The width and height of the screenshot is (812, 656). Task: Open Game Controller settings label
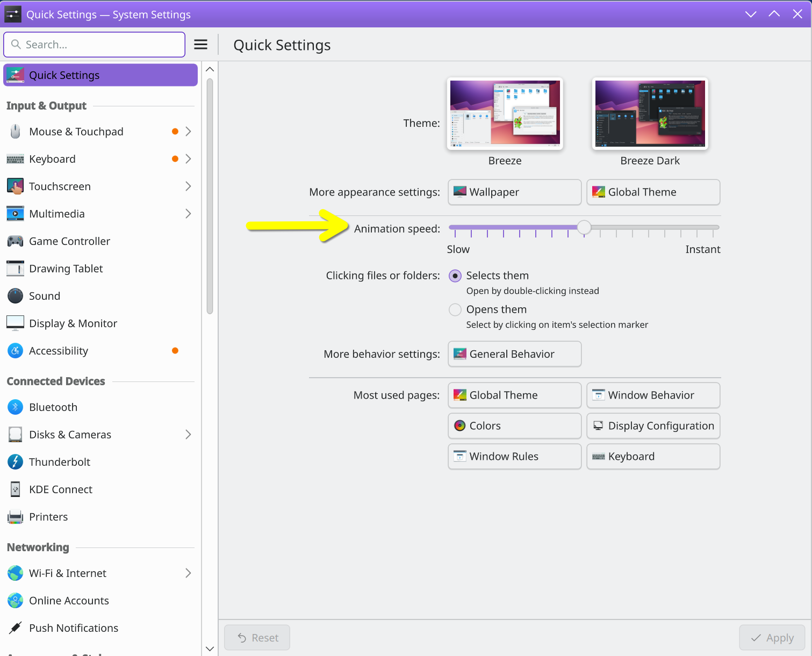(69, 241)
